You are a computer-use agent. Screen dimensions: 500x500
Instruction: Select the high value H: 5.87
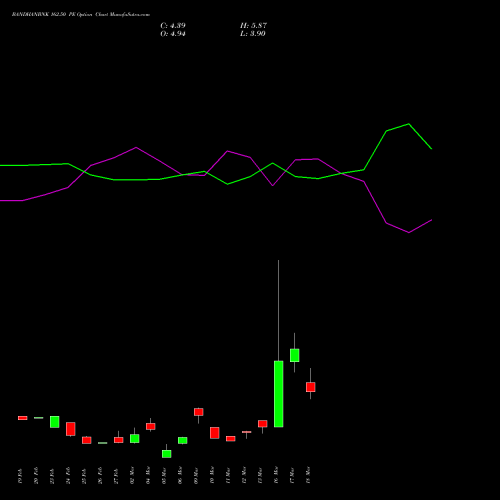[253, 26]
